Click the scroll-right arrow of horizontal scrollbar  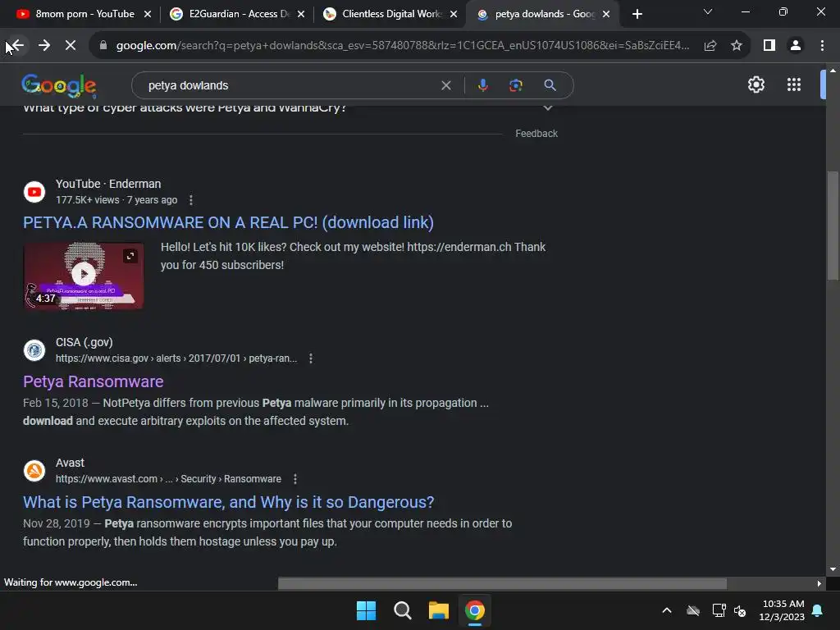click(819, 583)
